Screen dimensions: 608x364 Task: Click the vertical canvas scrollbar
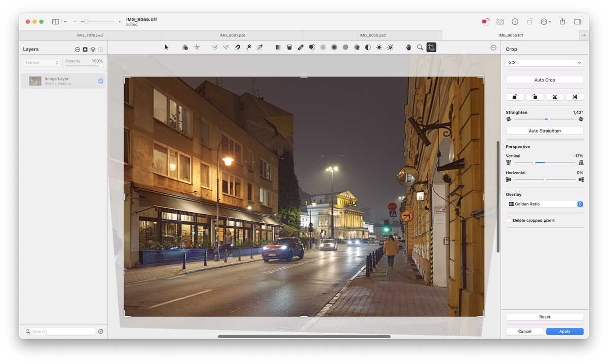498,196
